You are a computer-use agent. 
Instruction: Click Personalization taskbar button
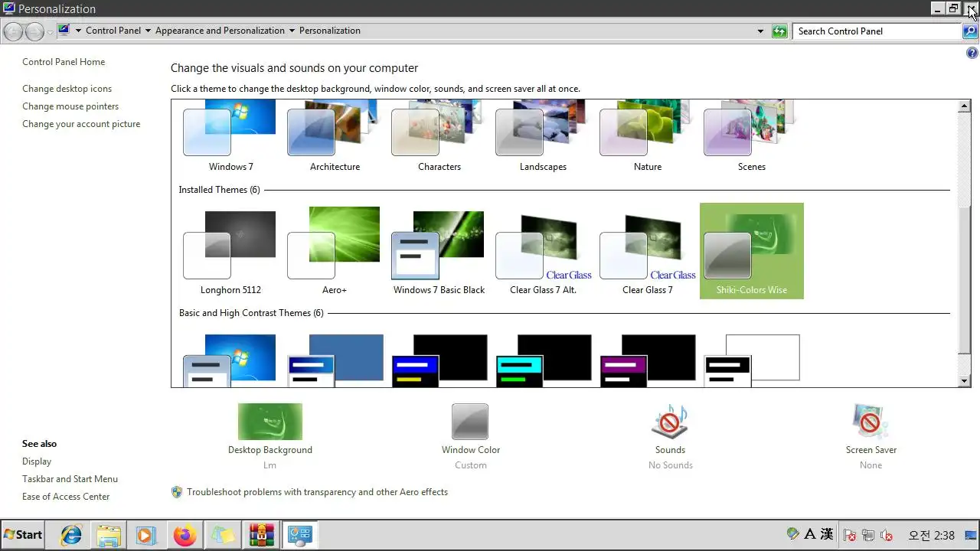299,535
